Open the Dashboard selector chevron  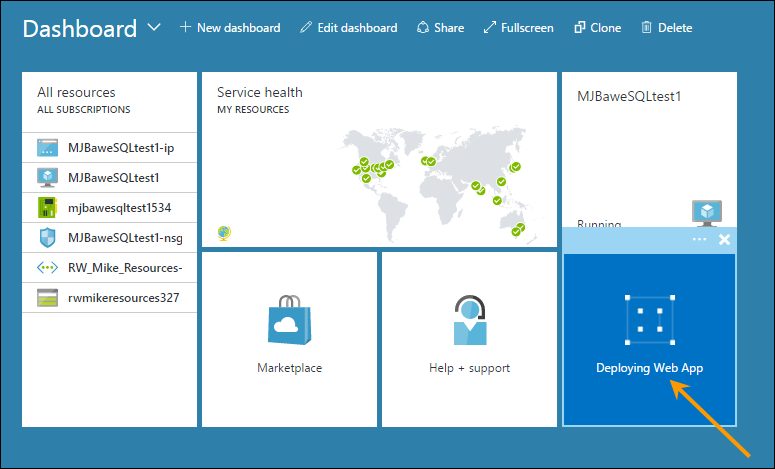[154, 27]
